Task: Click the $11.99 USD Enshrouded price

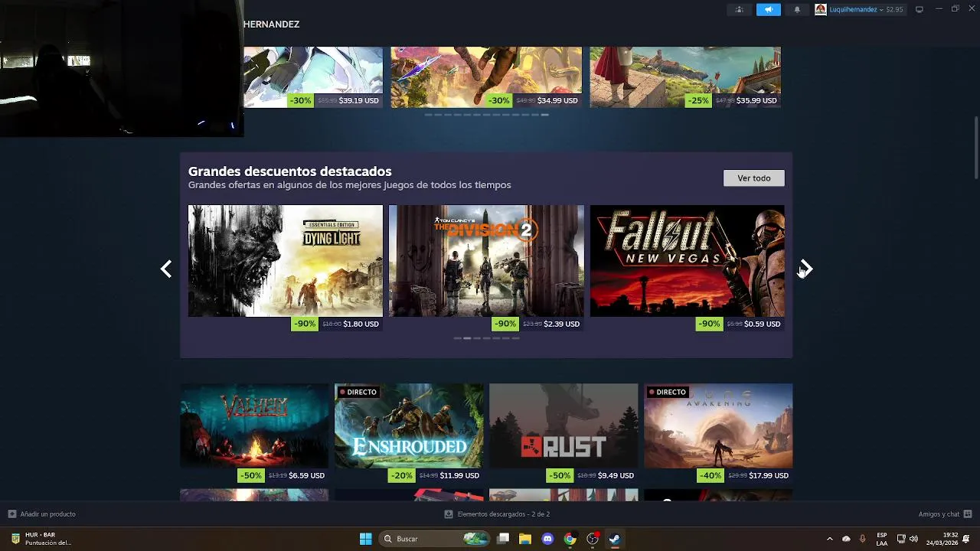Action: click(459, 475)
